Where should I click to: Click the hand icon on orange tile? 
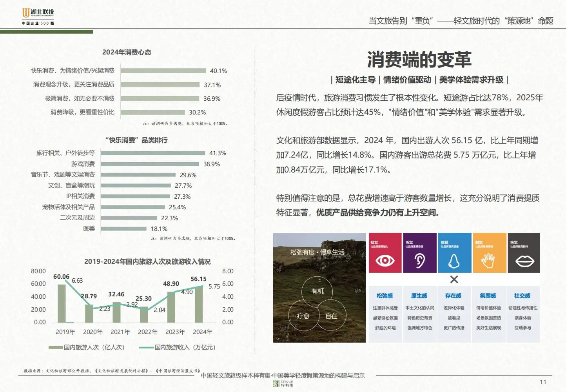[488, 261]
